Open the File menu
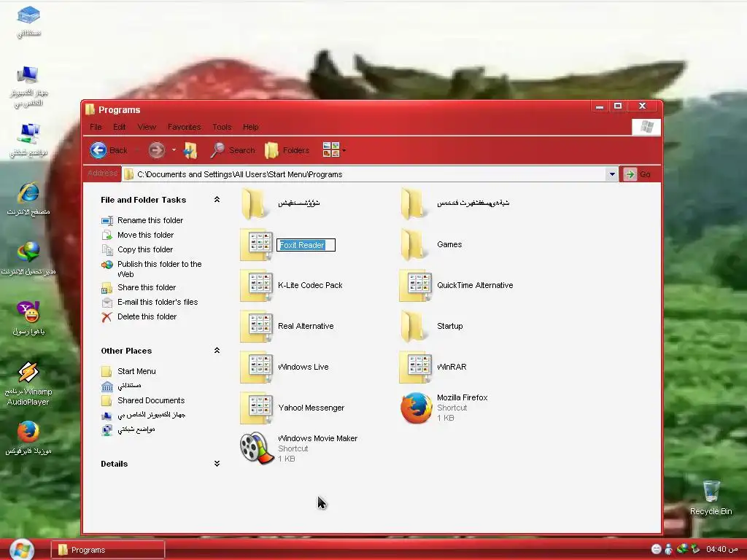 (x=96, y=127)
